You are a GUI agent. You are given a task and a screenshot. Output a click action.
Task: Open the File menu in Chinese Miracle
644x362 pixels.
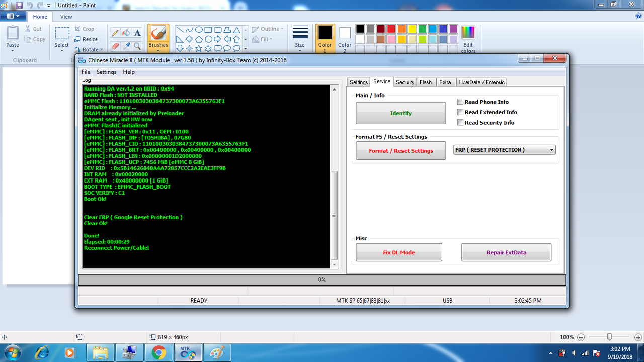(86, 72)
